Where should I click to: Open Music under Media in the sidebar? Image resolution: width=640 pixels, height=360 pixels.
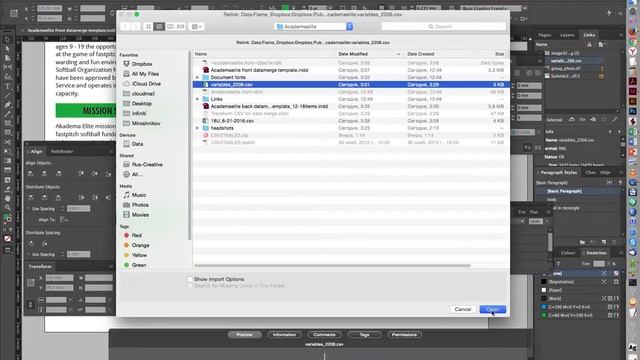[139, 195]
